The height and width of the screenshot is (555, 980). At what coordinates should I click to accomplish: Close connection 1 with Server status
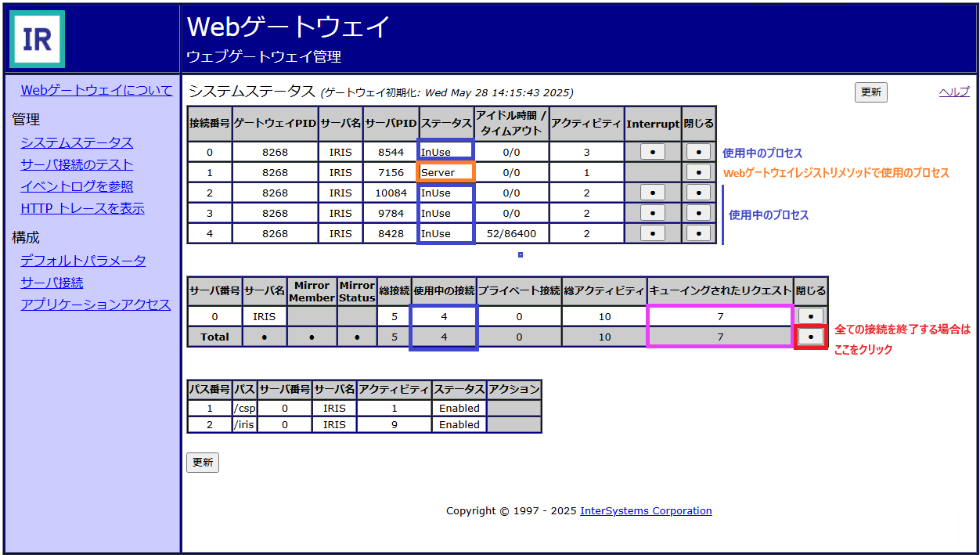[x=697, y=172]
